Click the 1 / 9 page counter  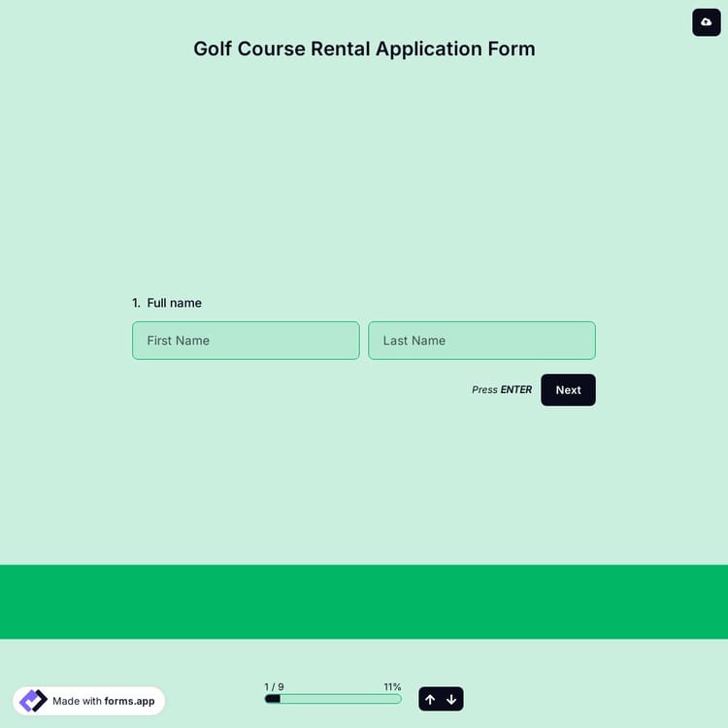point(274,686)
